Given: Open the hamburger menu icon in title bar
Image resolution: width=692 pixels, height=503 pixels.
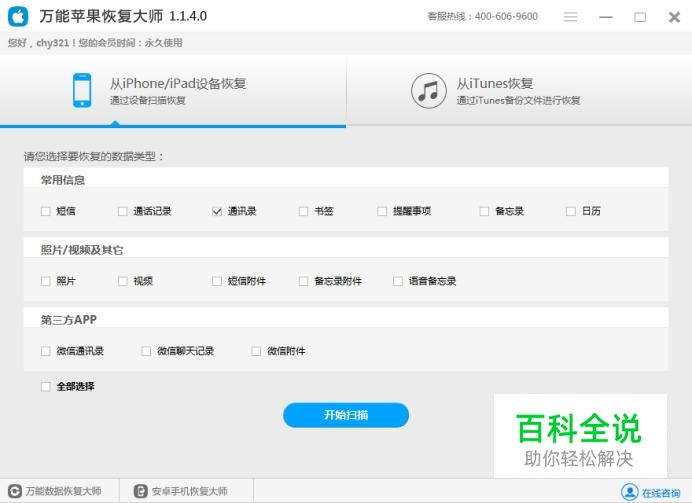Looking at the screenshot, I should [570, 17].
